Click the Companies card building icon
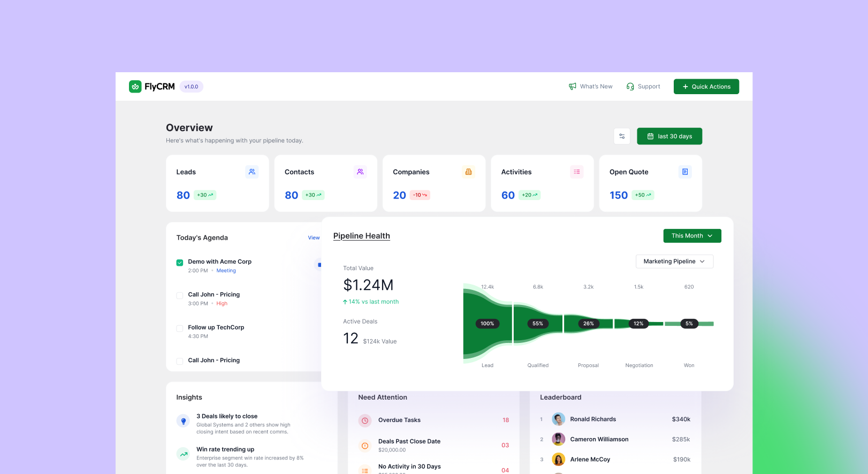The width and height of the screenshot is (868, 474). point(469,172)
